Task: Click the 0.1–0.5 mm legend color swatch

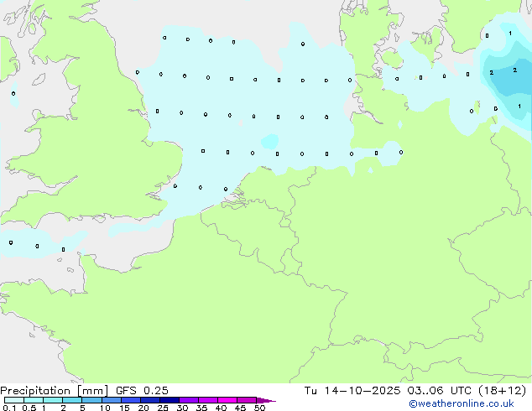Action: 14,400
